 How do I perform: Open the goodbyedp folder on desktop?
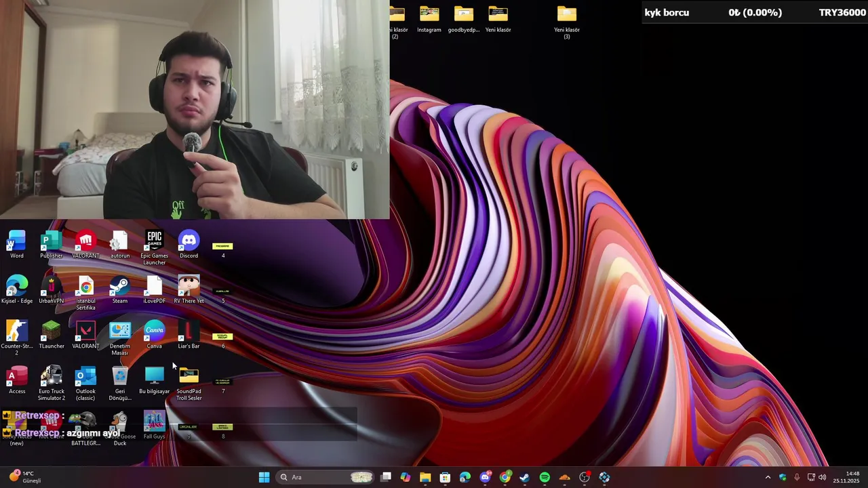pos(464,19)
